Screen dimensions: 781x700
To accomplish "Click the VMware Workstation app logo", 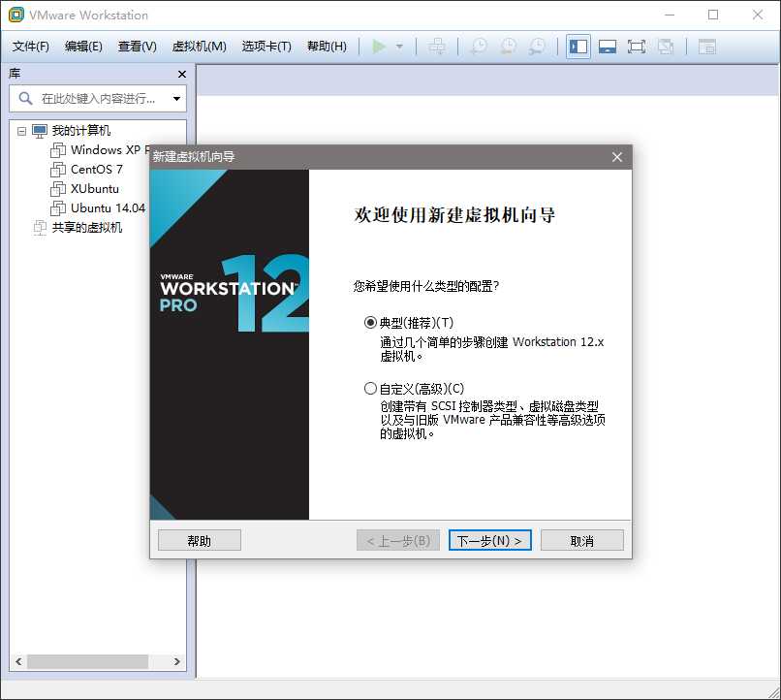I will point(16,15).
